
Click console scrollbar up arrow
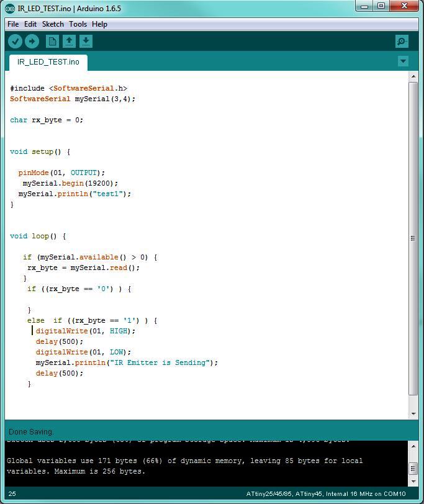click(x=413, y=446)
